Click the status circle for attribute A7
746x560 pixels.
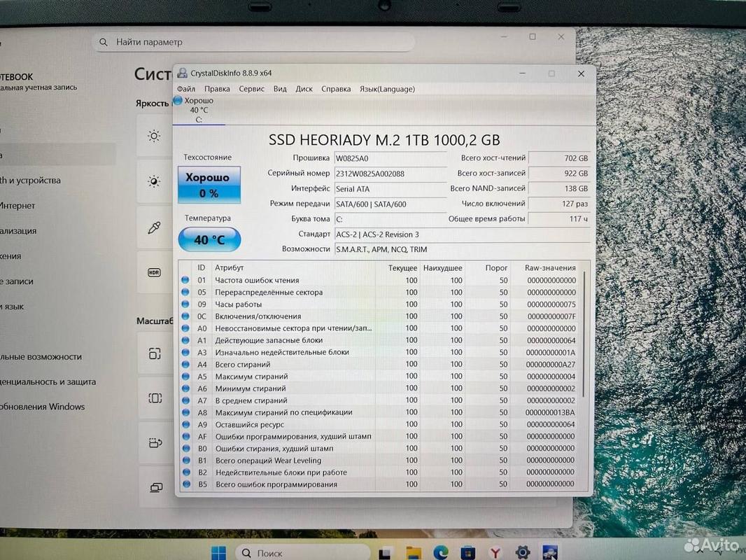pos(186,400)
